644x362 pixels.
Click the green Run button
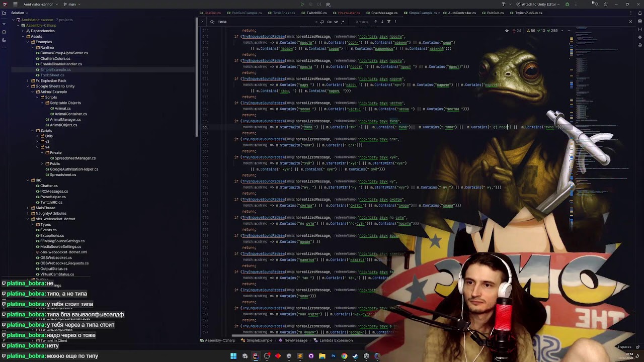[x=302, y=4]
